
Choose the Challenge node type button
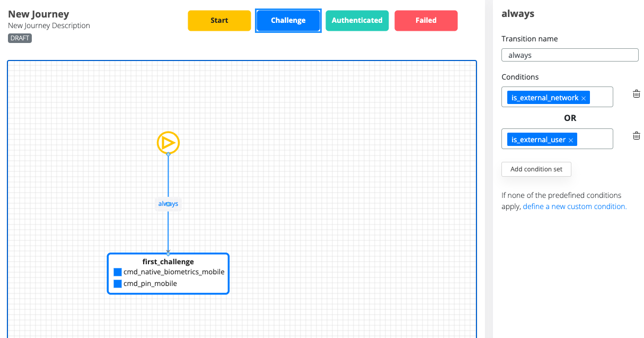[288, 21]
